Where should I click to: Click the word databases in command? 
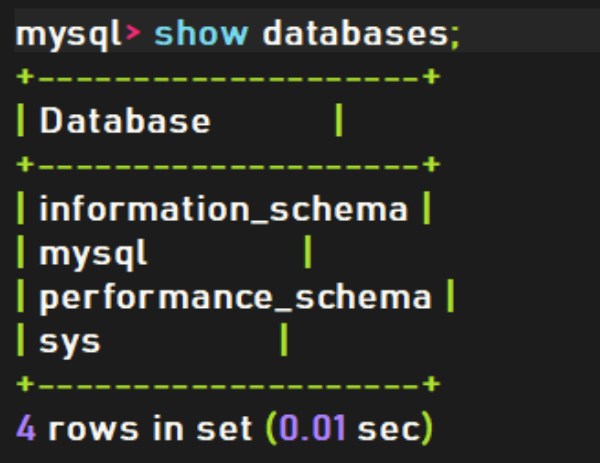355,34
